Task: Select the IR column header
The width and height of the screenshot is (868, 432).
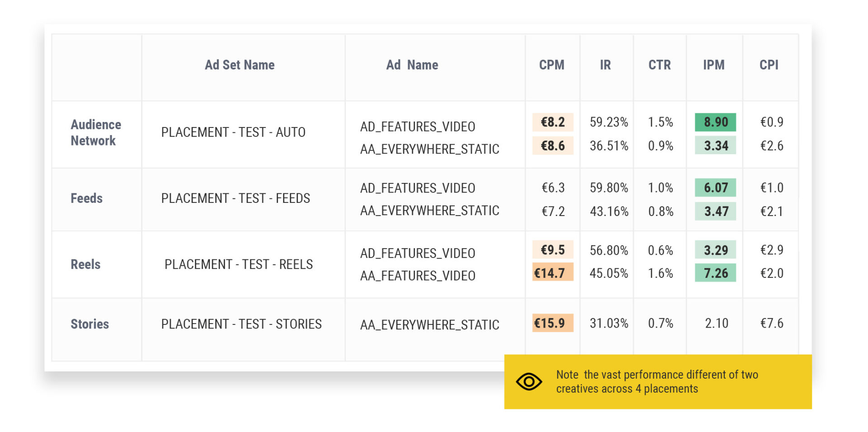Action: click(606, 65)
